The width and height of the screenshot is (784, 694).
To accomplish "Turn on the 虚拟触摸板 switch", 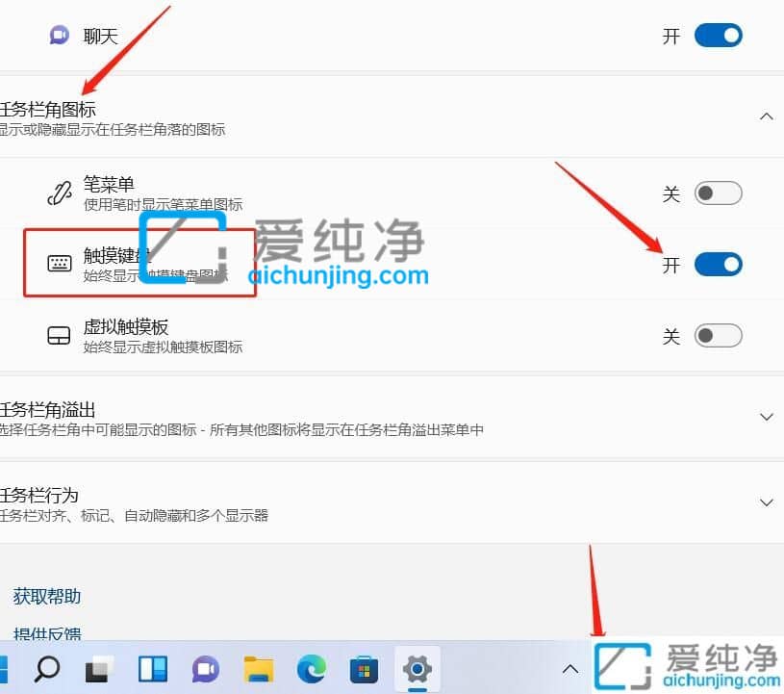I will [x=718, y=335].
